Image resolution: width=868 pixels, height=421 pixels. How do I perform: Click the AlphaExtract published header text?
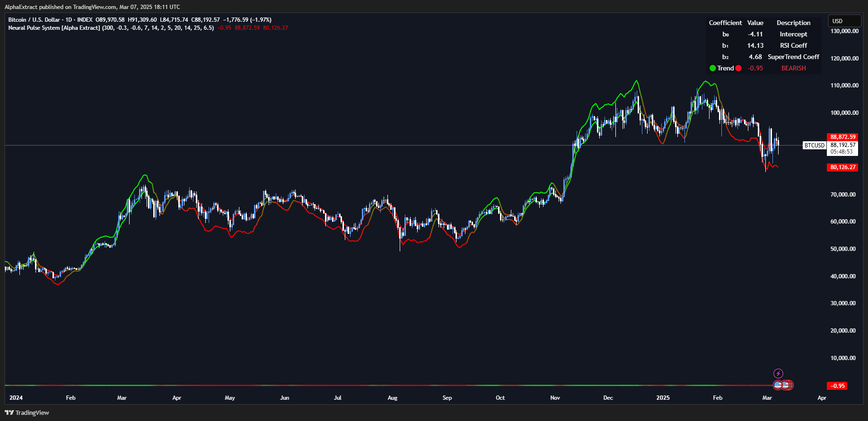[x=92, y=7]
